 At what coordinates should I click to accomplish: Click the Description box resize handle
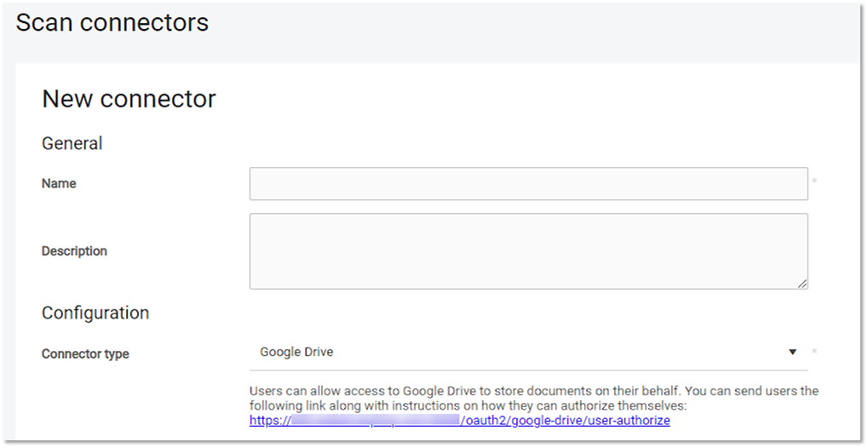(x=802, y=284)
